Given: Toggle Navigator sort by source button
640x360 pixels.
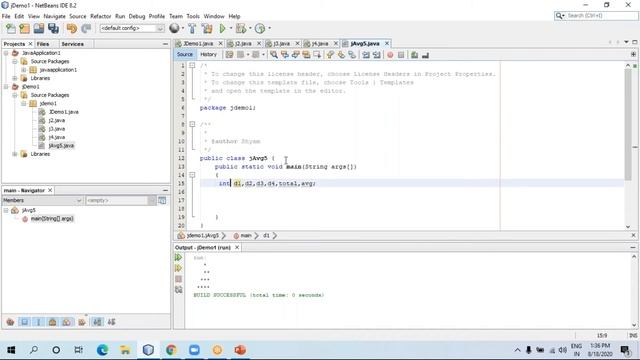Looking at the screenshot, I should click(x=111, y=322).
